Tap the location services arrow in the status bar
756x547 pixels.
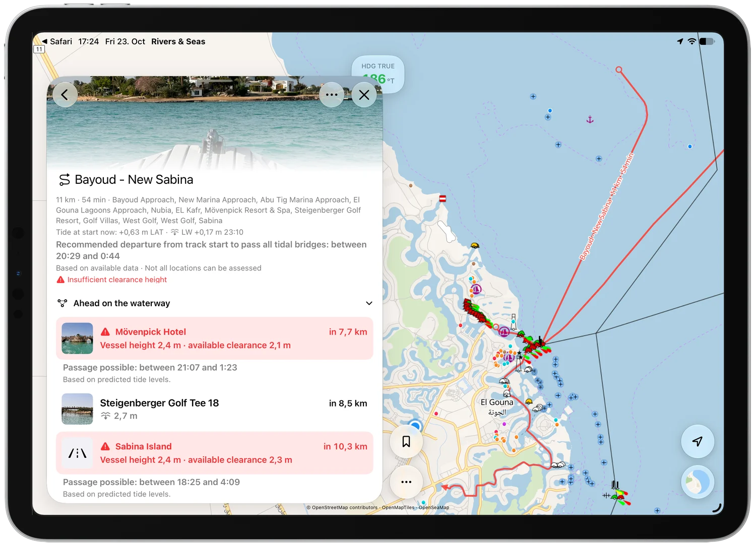coord(680,41)
